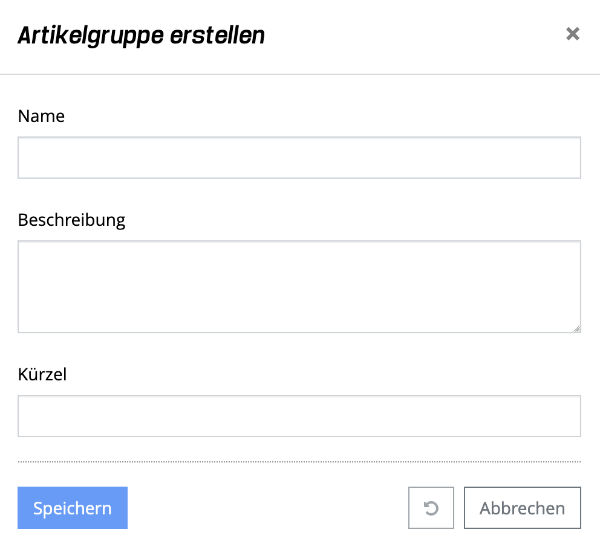Dismiss the dialog via the top-right cross
Viewport: 600px width, 547px height.
click(x=572, y=34)
